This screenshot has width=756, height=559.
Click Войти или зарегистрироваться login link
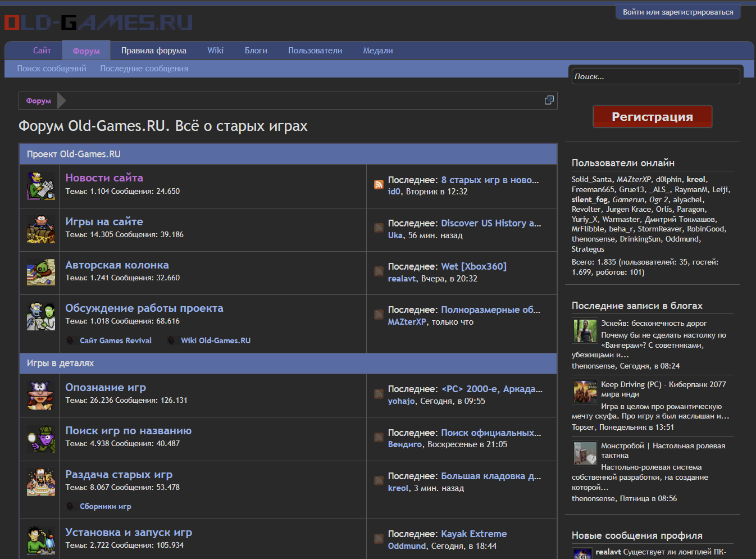(677, 12)
